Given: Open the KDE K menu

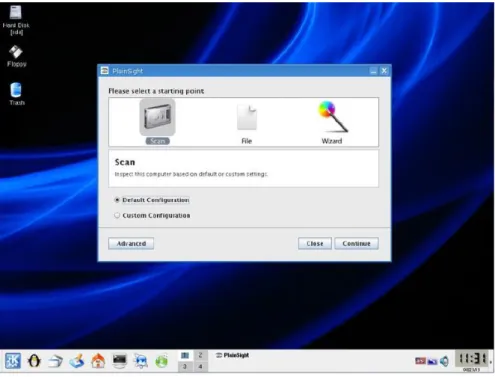Looking at the screenshot, I should [x=13, y=361].
